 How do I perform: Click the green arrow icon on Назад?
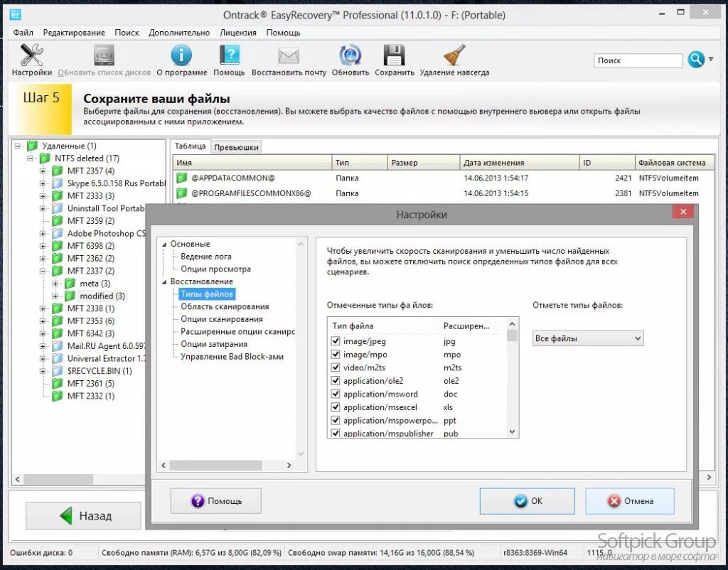pyautogui.click(x=66, y=516)
